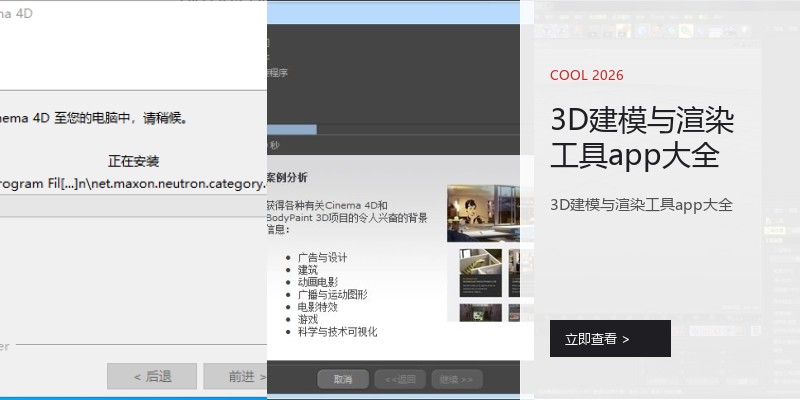This screenshot has width=800, height=400.
Task: Select the 游戏 list item
Action: click(308, 319)
